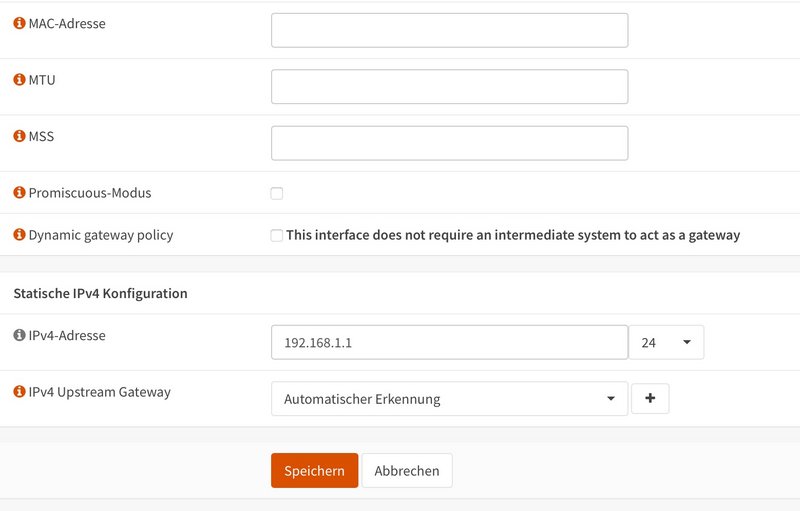The height and width of the screenshot is (511, 800).
Task: Select the MSS input field
Action: pos(449,143)
